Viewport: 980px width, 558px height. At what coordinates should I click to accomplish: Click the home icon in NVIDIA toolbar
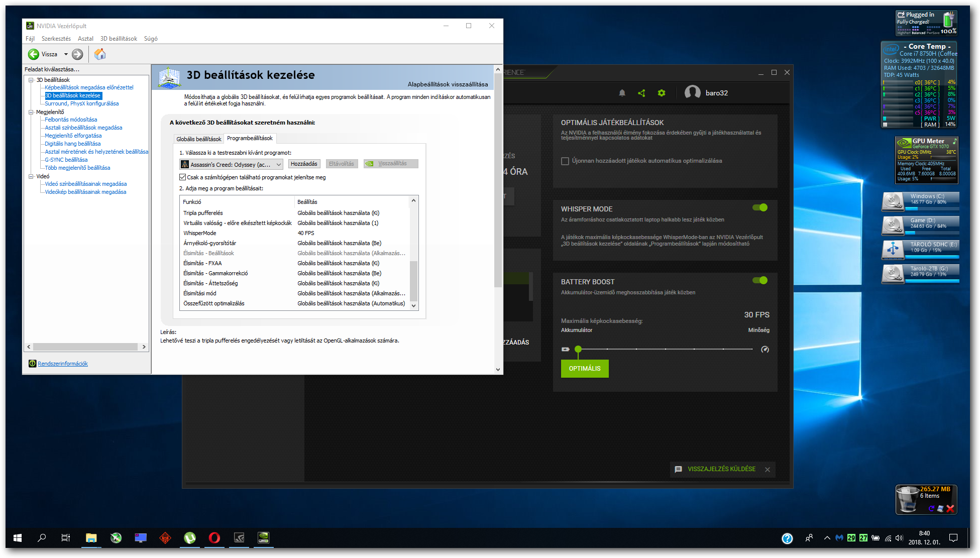(100, 54)
